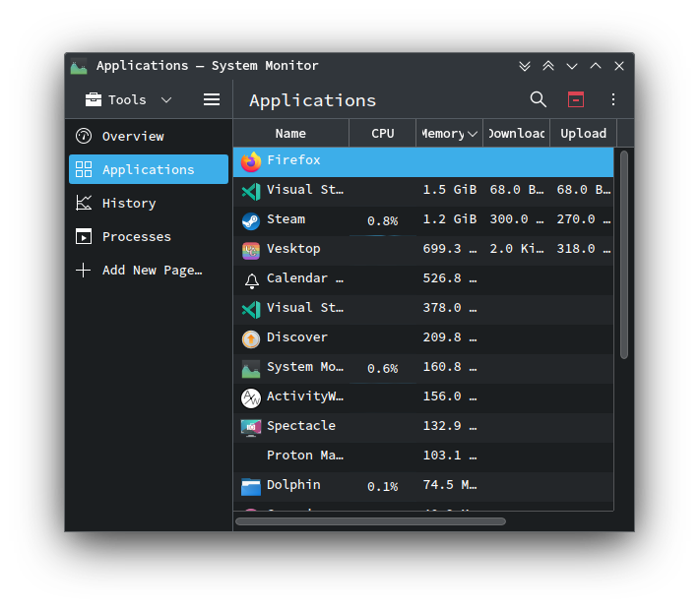Image resolution: width=700 pixels, height=609 pixels.
Task: Click Keep Above double-up chevron button
Action: 548,66
